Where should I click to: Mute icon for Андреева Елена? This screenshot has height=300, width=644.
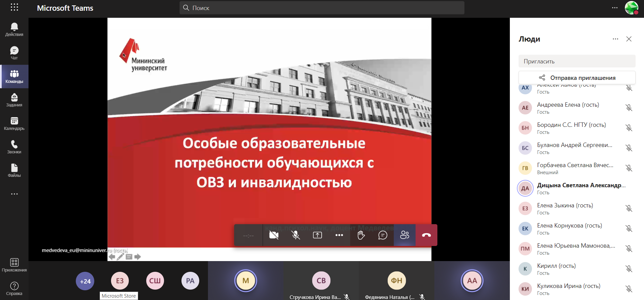629,108
